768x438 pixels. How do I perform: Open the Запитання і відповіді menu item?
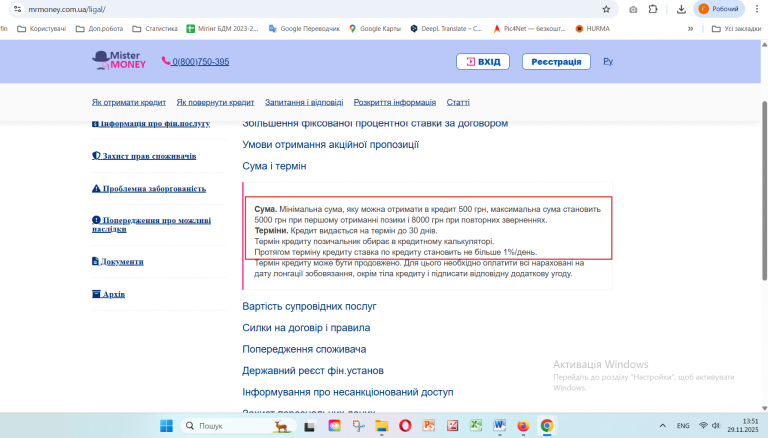click(304, 102)
